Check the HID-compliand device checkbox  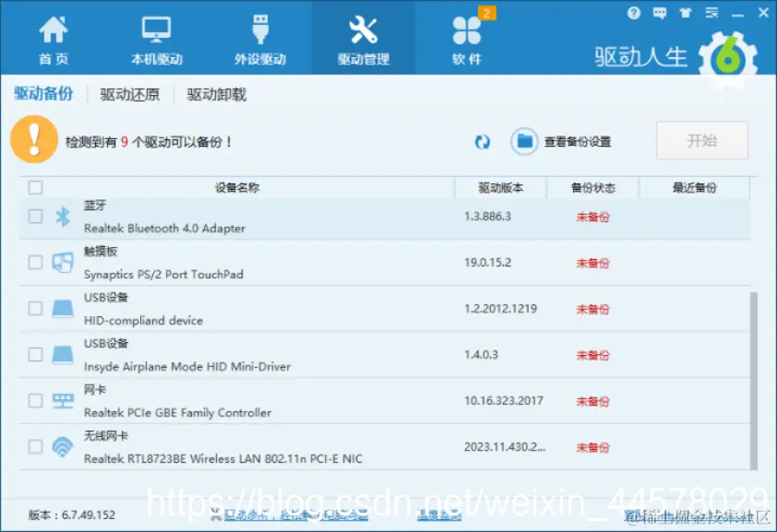[35, 308]
